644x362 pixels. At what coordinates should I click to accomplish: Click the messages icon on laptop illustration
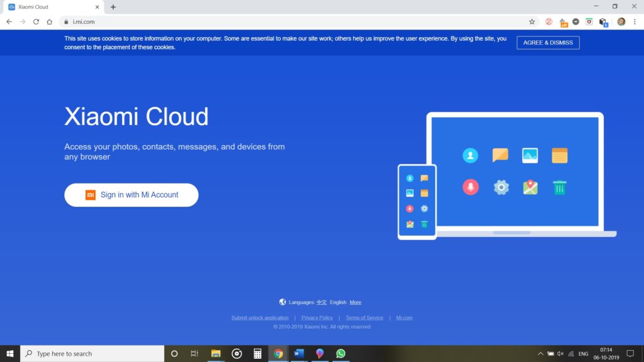[x=500, y=155]
